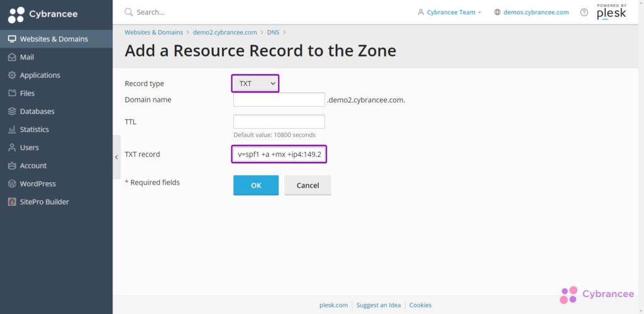Click the user icon beside Cybrancee Team

coord(421,13)
